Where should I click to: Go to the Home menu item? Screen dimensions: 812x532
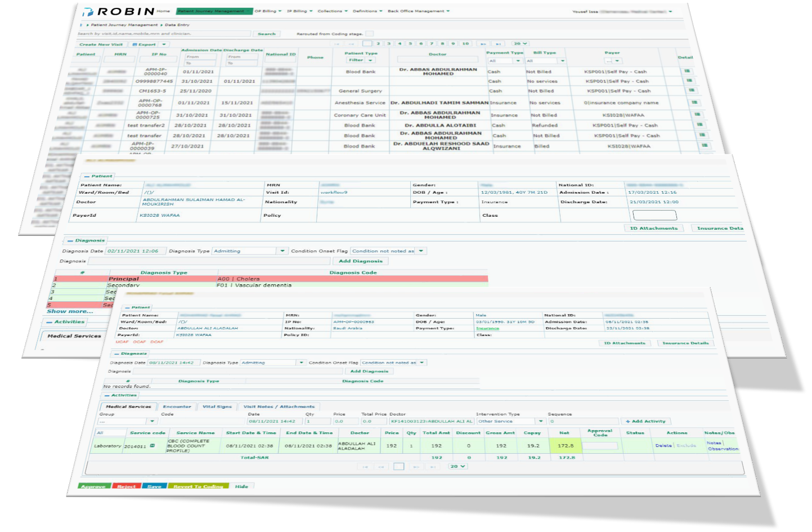coord(163,11)
